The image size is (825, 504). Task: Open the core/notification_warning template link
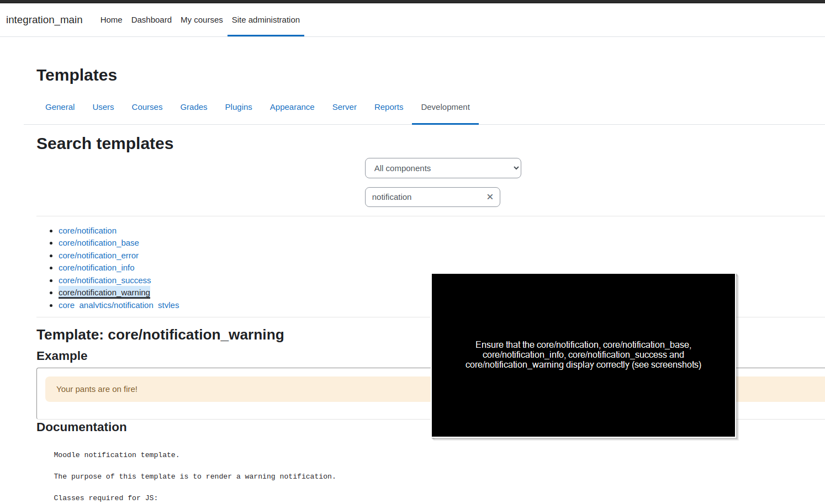click(104, 293)
